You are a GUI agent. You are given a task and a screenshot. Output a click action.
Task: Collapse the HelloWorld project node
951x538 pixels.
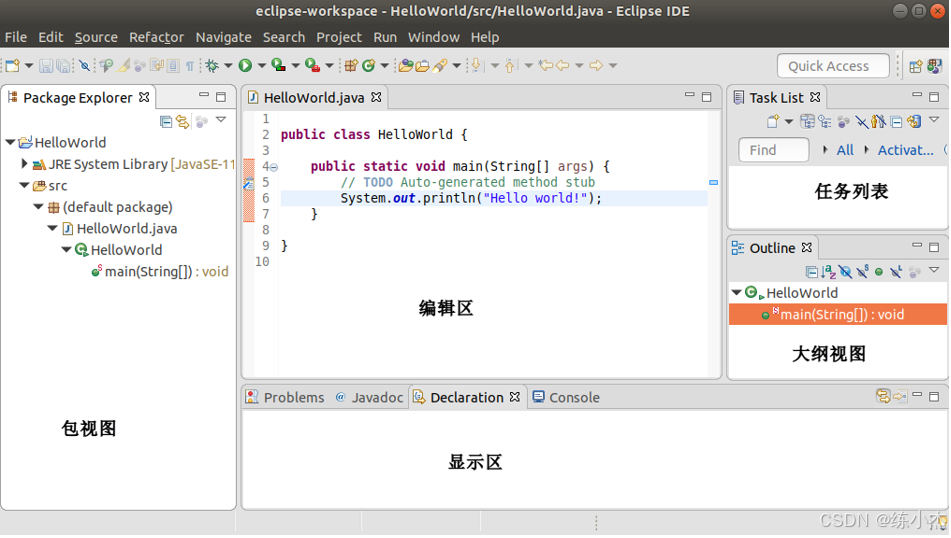pyautogui.click(x=10, y=143)
